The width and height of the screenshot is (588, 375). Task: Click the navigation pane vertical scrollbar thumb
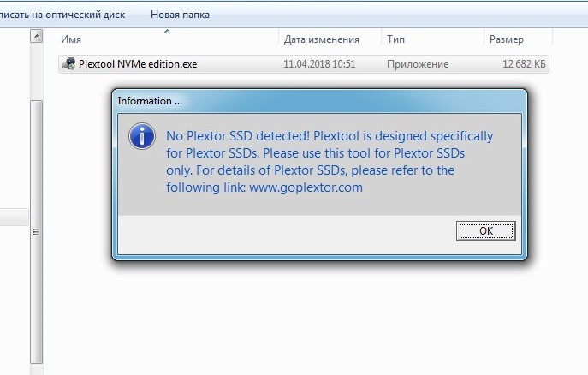click(x=36, y=171)
